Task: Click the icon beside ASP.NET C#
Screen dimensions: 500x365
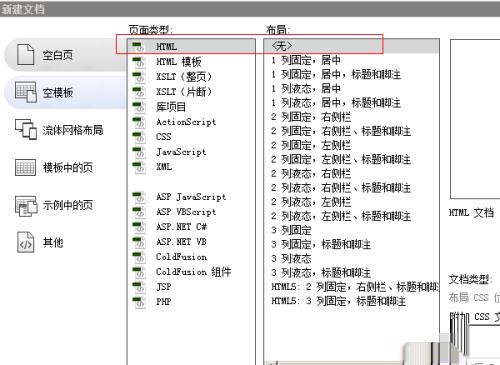Action: pos(139,227)
